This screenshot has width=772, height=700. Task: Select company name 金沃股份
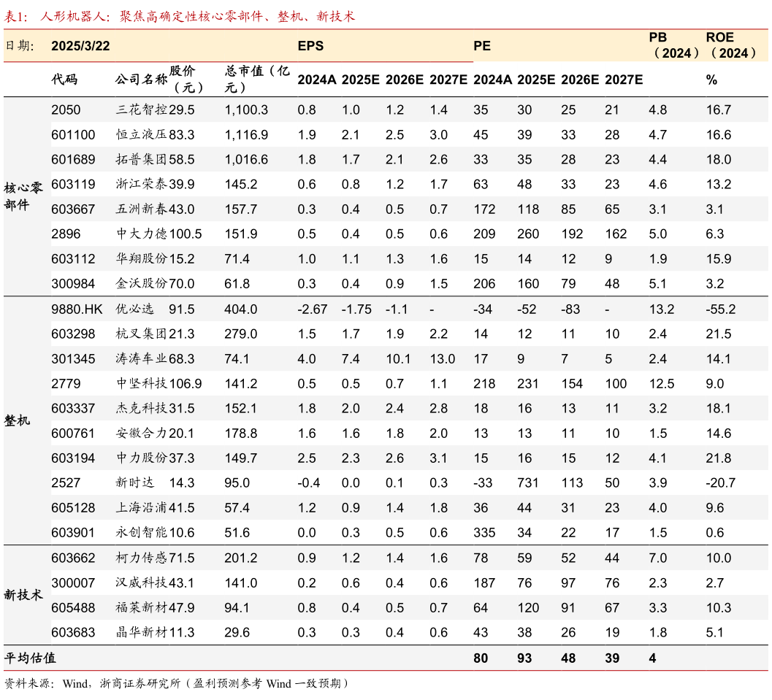tap(142, 283)
